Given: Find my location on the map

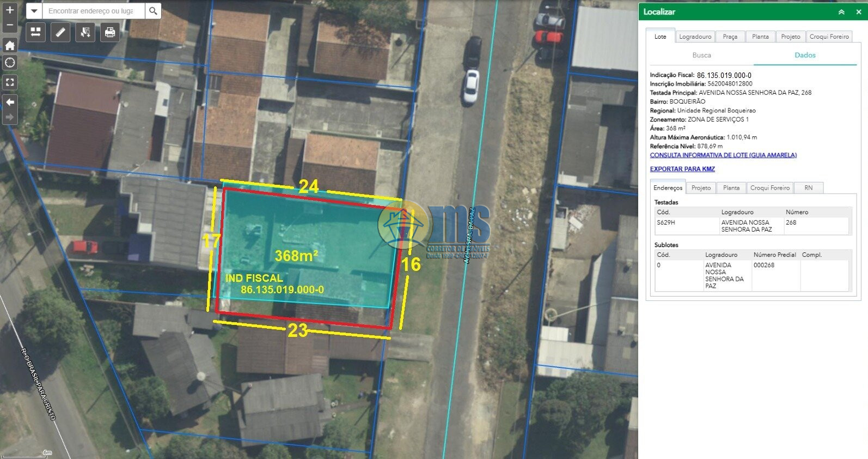Looking at the screenshot, I should [x=10, y=63].
